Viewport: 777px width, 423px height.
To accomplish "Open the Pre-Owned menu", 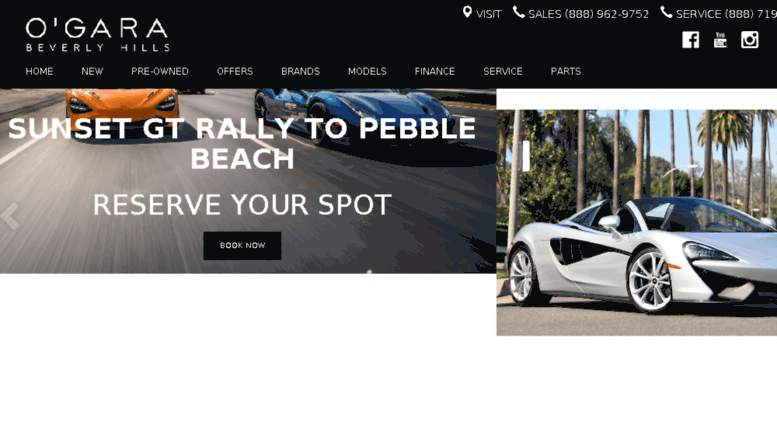I will 160,71.
